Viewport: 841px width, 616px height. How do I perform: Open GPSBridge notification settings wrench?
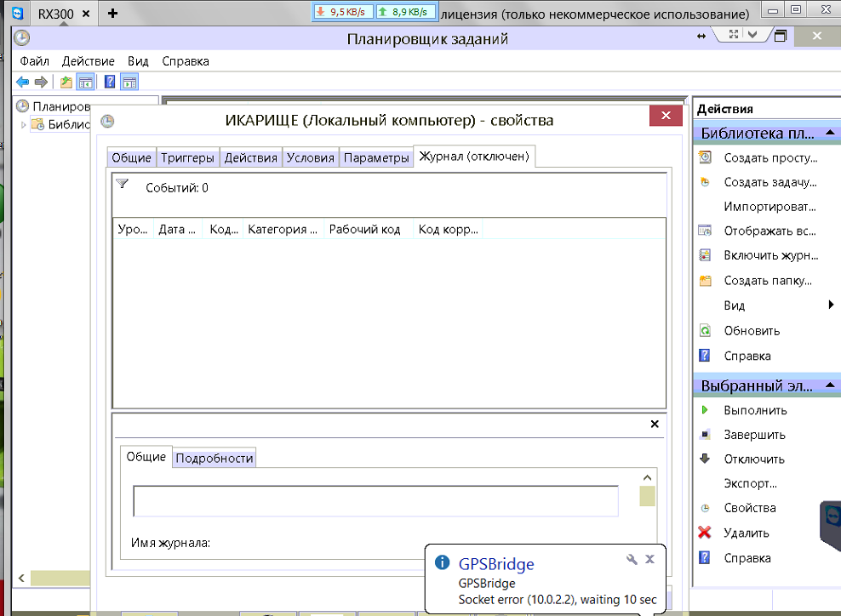632,559
